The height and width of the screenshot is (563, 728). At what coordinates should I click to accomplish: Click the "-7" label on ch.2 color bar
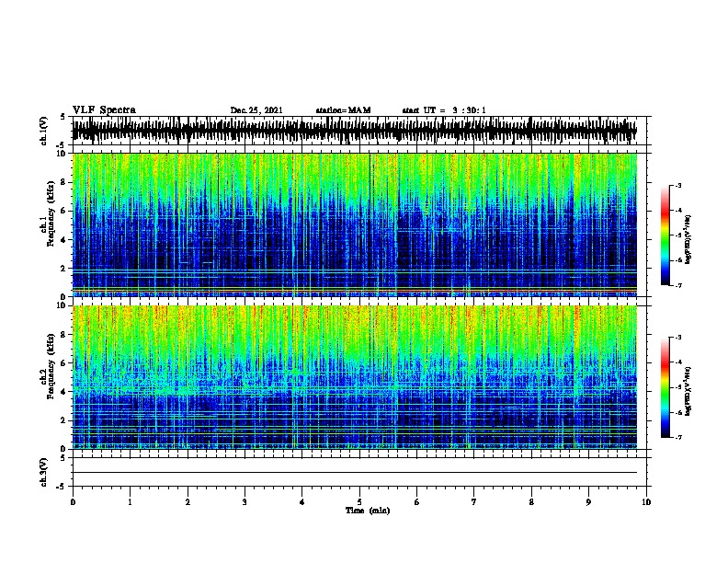(x=677, y=437)
